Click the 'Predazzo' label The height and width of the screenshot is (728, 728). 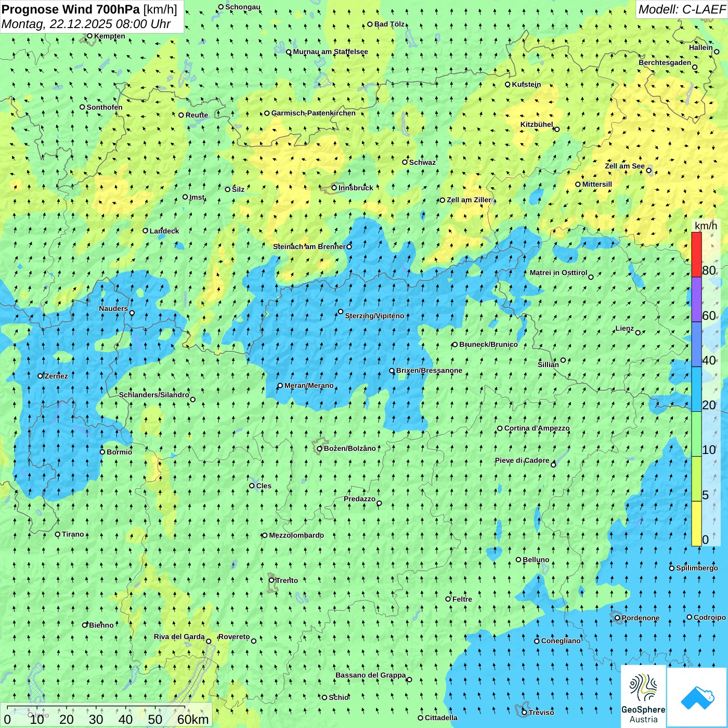pyautogui.click(x=359, y=499)
